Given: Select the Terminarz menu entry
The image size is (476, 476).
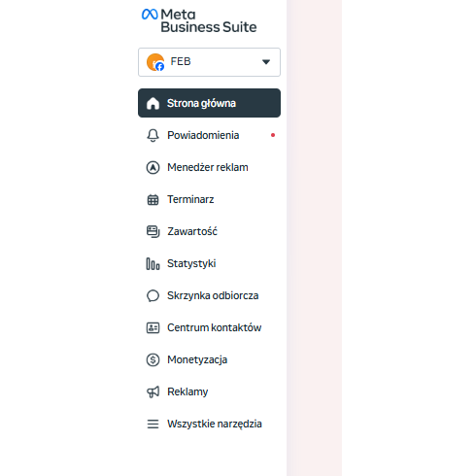Looking at the screenshot, I should (209, 199).
